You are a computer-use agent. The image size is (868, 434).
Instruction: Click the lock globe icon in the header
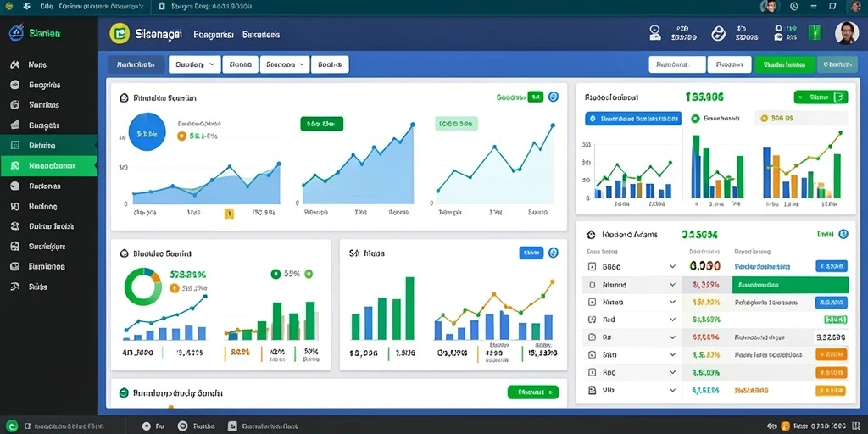click(x=719, y=33)
